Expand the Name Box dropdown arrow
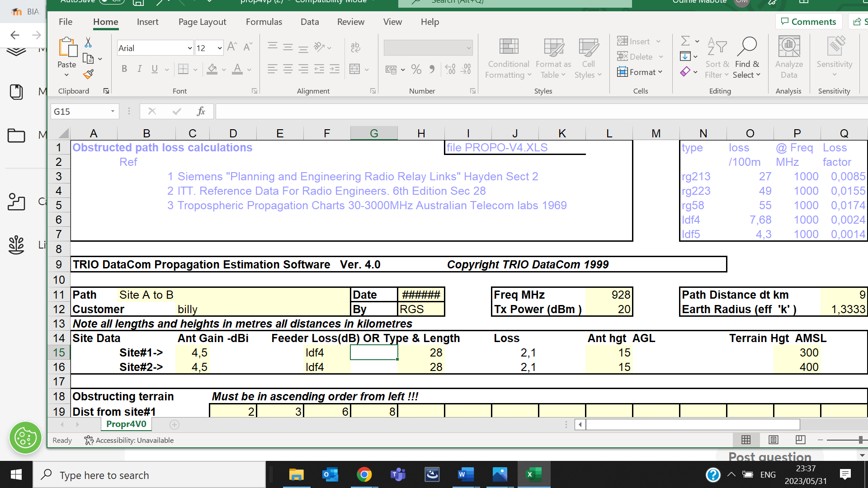Image resolution: width=868 pixels, height=488 pixels. coord(113,111)
